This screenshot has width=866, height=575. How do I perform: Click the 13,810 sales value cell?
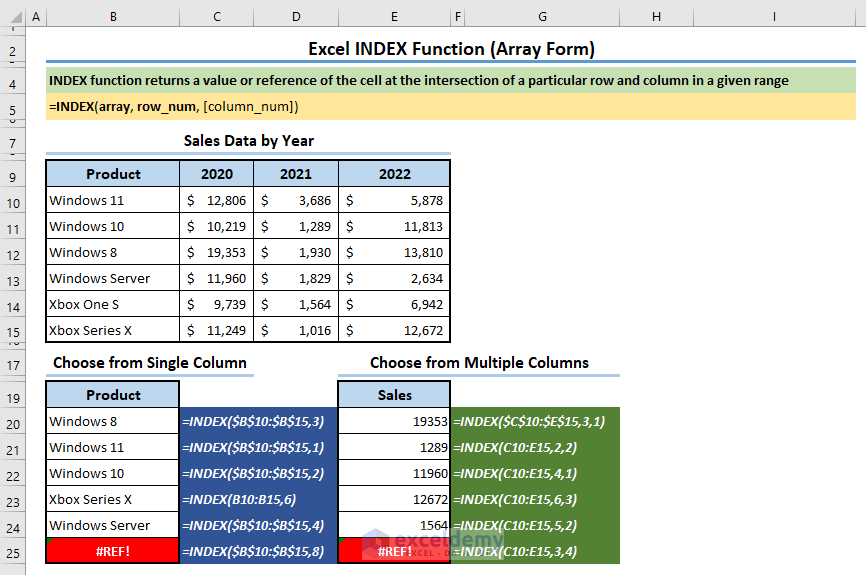tap(394, 252)
